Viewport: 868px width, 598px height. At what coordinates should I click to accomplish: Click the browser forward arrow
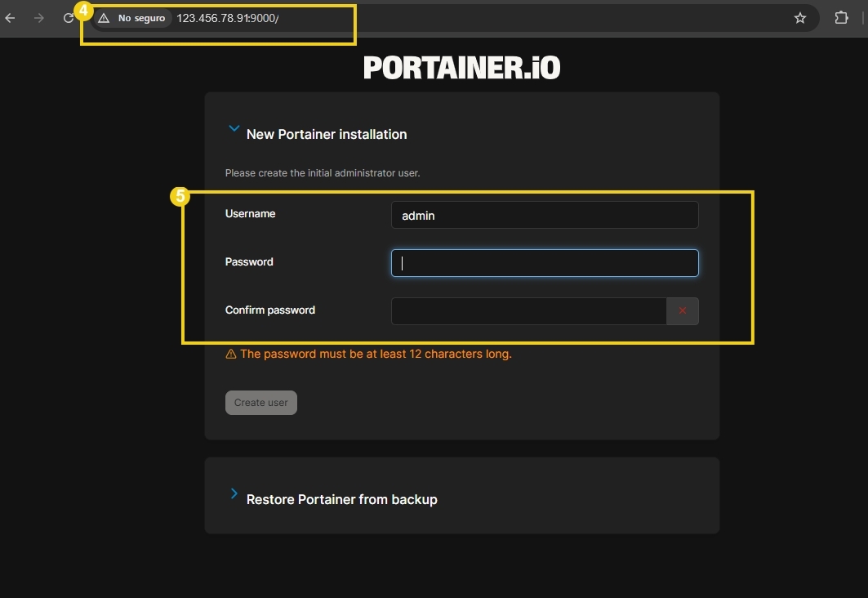point(39,17)
